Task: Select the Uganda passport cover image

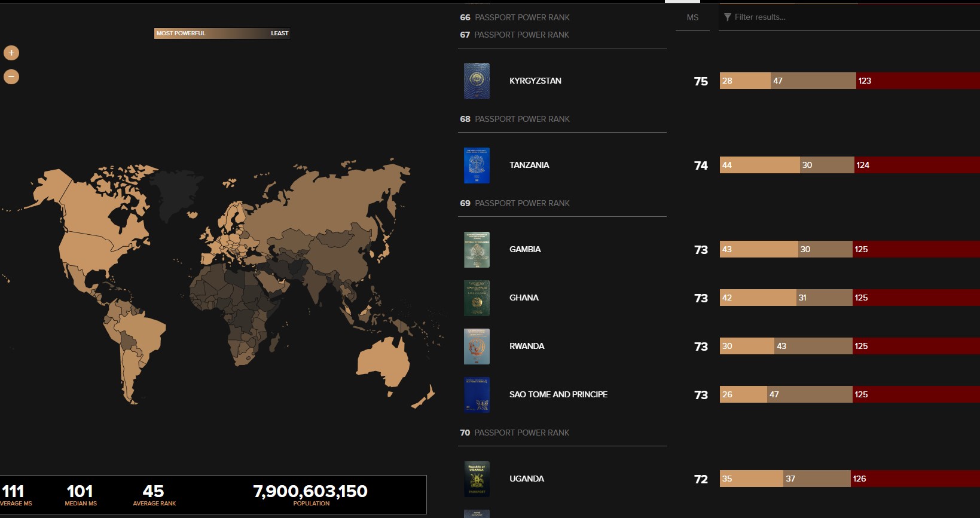Action: coord(477,479)
